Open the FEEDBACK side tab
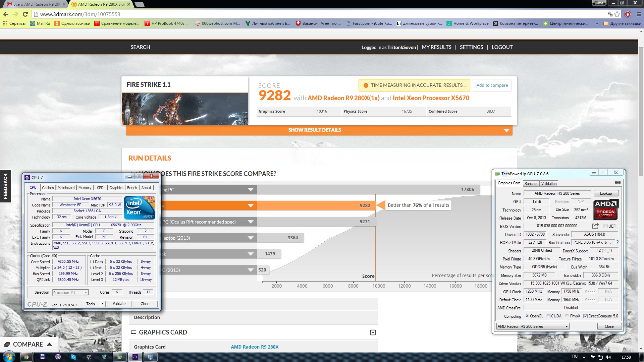This screenshot has height=362, width=644. (x=5, y=186)
